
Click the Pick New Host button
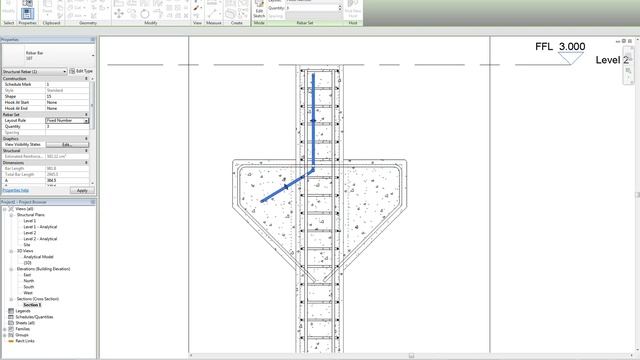coord(353,9)
